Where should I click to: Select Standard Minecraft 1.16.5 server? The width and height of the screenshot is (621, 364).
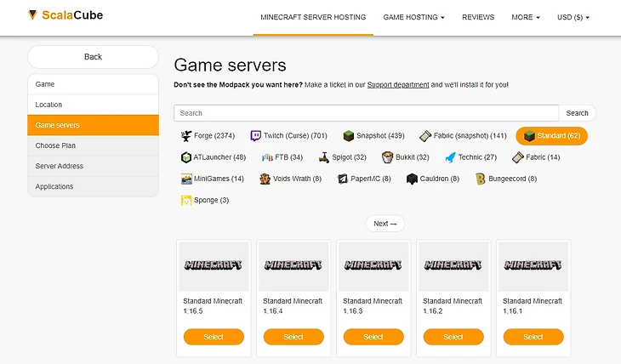coord(214,337)
